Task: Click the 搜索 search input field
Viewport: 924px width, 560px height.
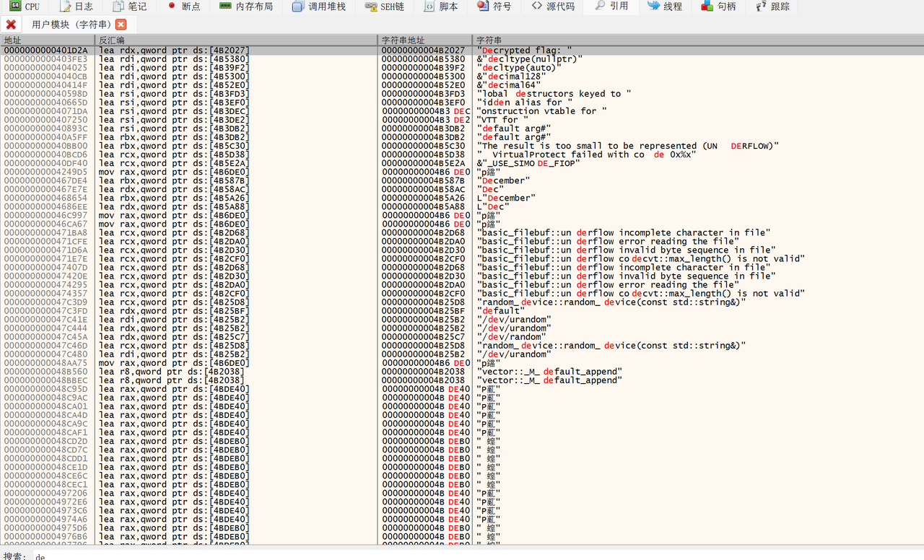Action: pos(433,556)
